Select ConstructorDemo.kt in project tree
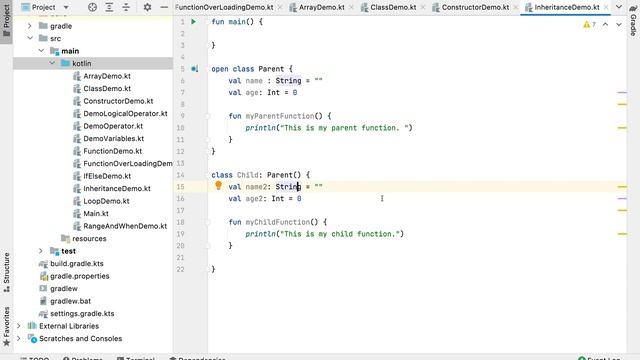This screenshot has height=360, width=640. click(x=118, y=101)
